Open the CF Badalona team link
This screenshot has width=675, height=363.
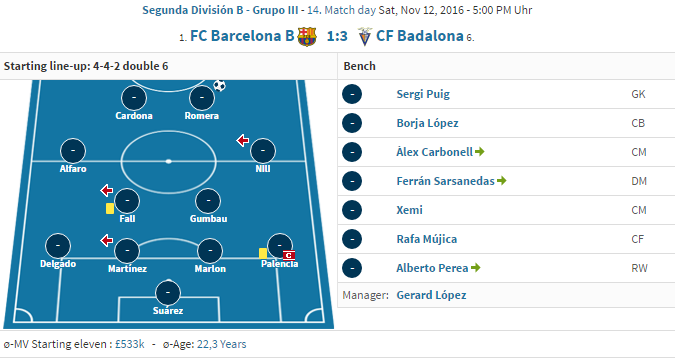[420, 36]
